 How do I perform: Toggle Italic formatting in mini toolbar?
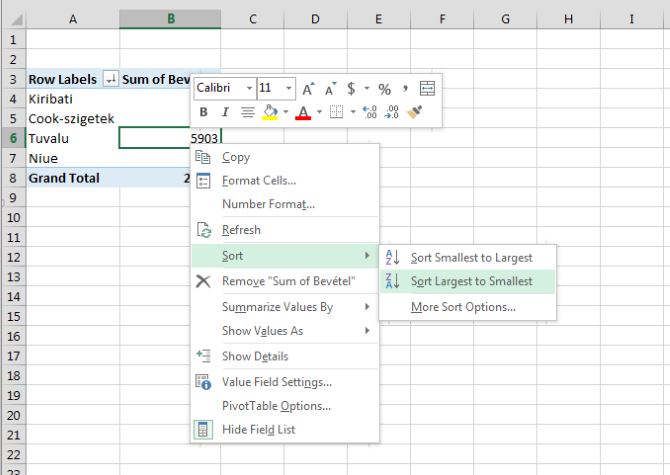(x=225, y=112)
